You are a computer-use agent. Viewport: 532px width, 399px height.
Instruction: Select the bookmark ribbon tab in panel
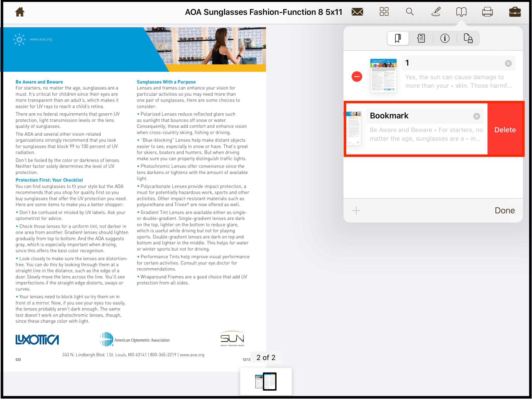pos(398,38)
